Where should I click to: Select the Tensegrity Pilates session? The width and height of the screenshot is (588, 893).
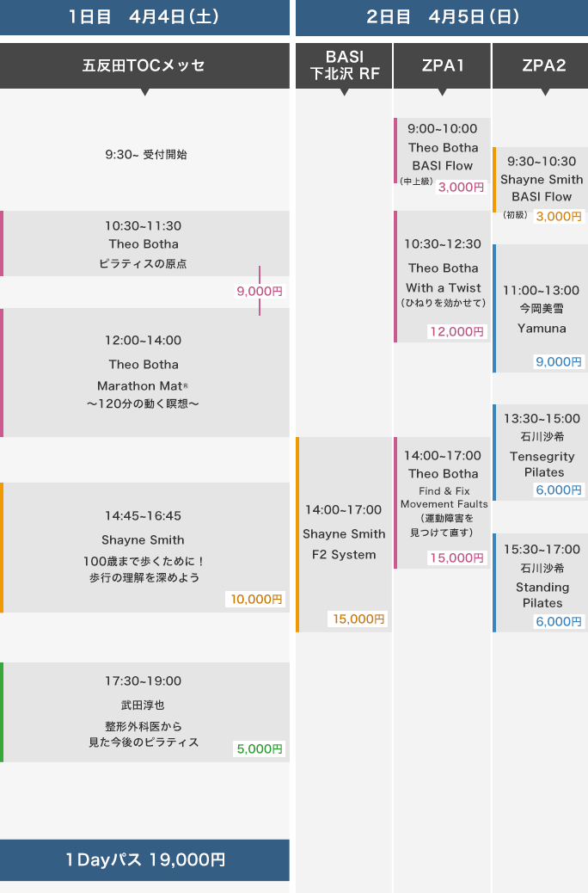tap(542, 452)
